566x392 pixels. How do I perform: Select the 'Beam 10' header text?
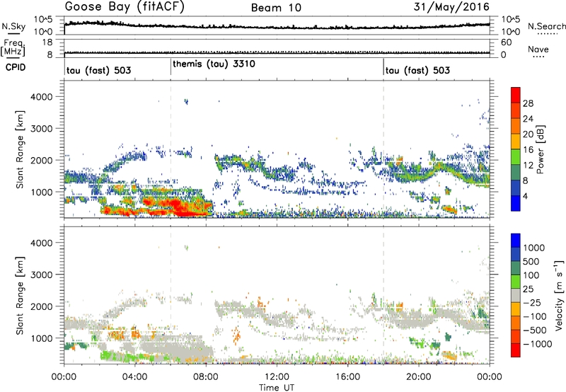point(276,8)
